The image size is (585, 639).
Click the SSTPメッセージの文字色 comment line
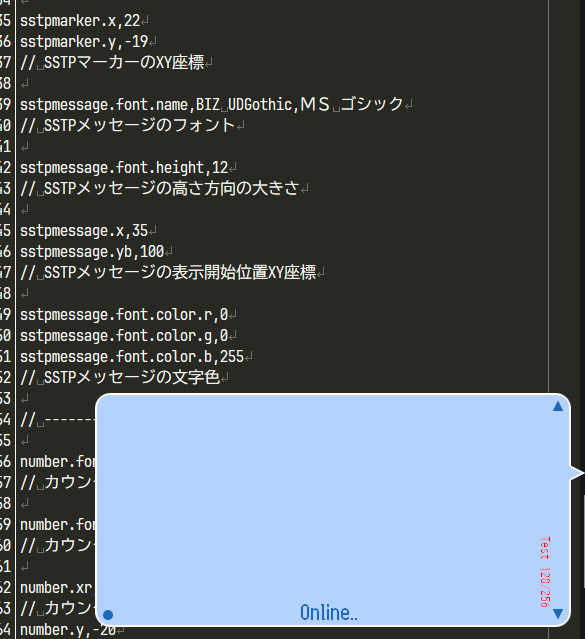[120, 377]
